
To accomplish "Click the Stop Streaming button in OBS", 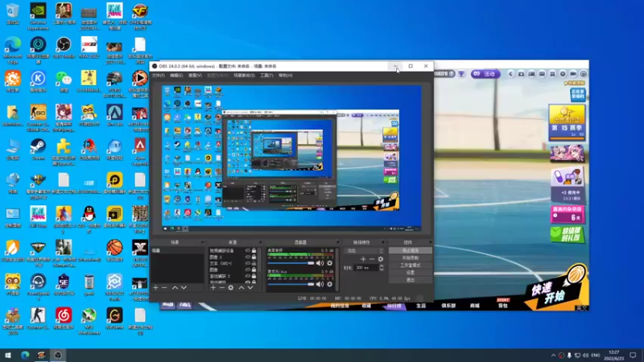I will tap(411, 250).
